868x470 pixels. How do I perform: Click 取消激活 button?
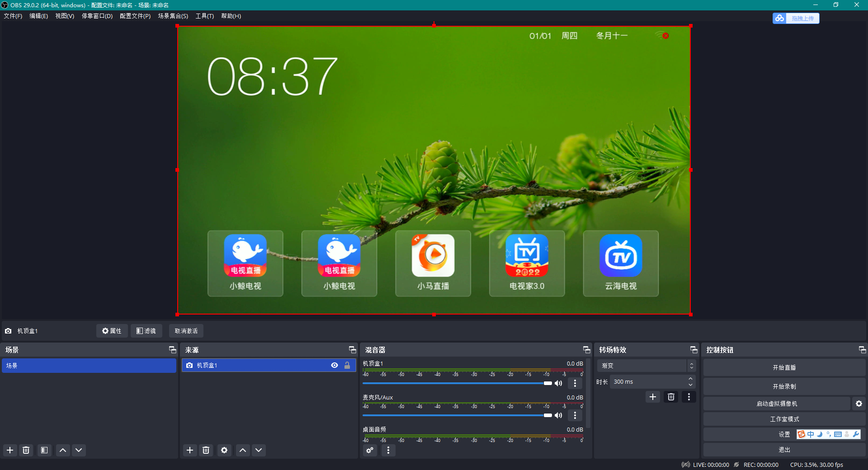coord(186,331)
